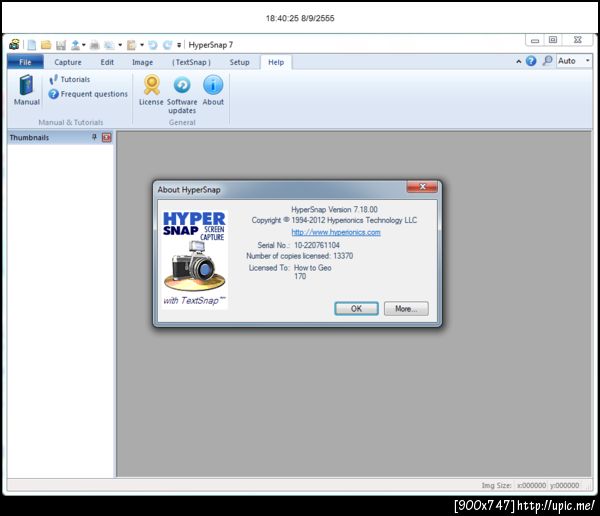Screen dimensions: 600x516
Task: Click the More... button in the About dialog
Action: tap(406, 309)
